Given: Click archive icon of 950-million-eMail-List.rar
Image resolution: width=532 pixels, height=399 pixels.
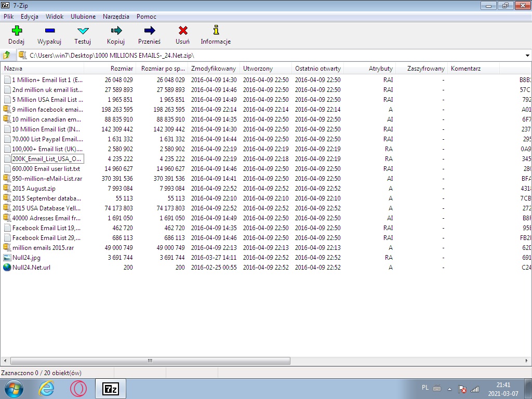Looking at the screenshot, I should tap(7, 178).
